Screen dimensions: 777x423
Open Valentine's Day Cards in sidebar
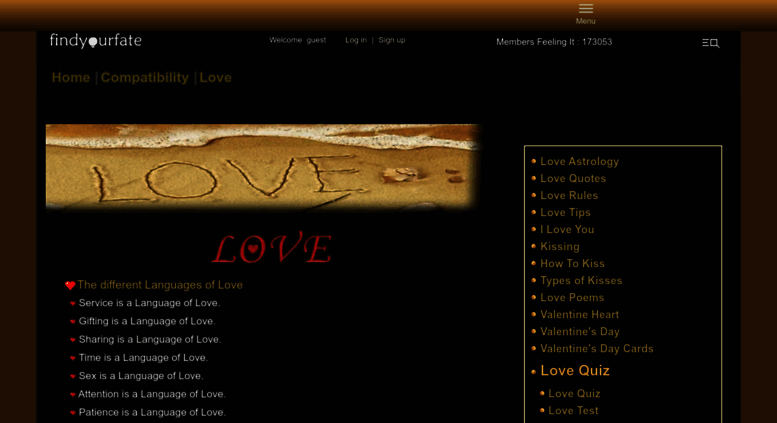pos(597,349)
